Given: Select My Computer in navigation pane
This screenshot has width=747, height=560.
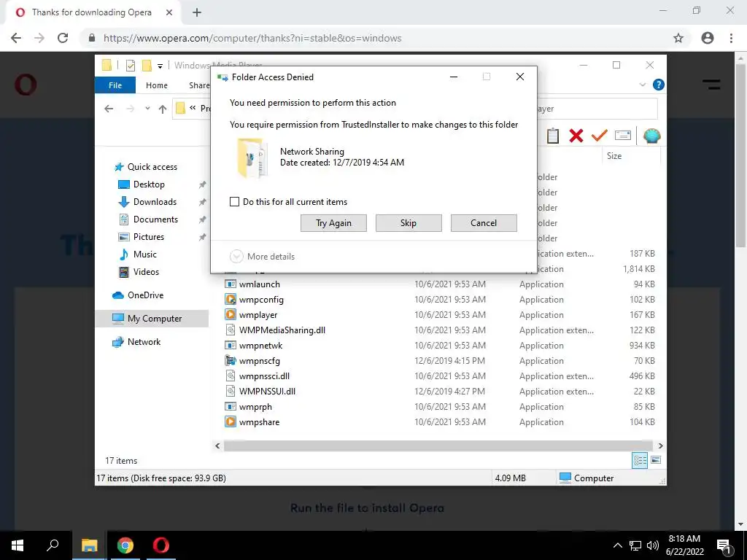Looking at the screenshot, I should [152, 319].
